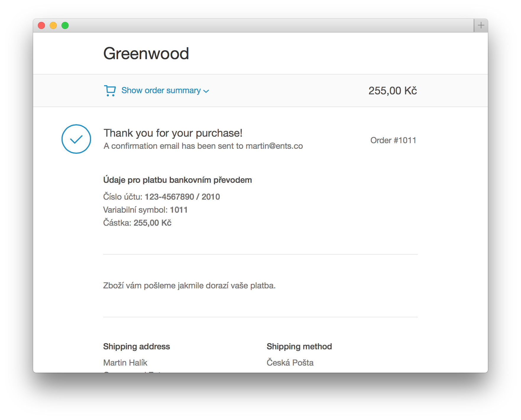
Task: Click the Shipping address heading
Action: click(x=136, y=346)
